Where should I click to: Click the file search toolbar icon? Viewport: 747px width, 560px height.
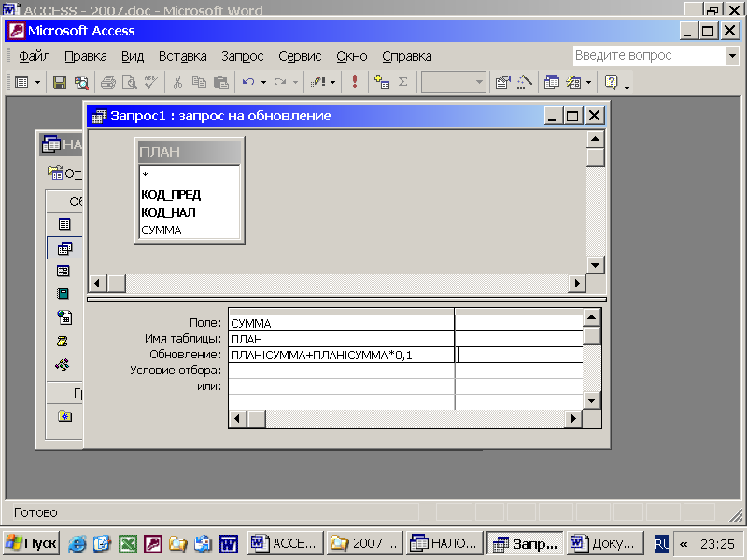tap(81, 82)
